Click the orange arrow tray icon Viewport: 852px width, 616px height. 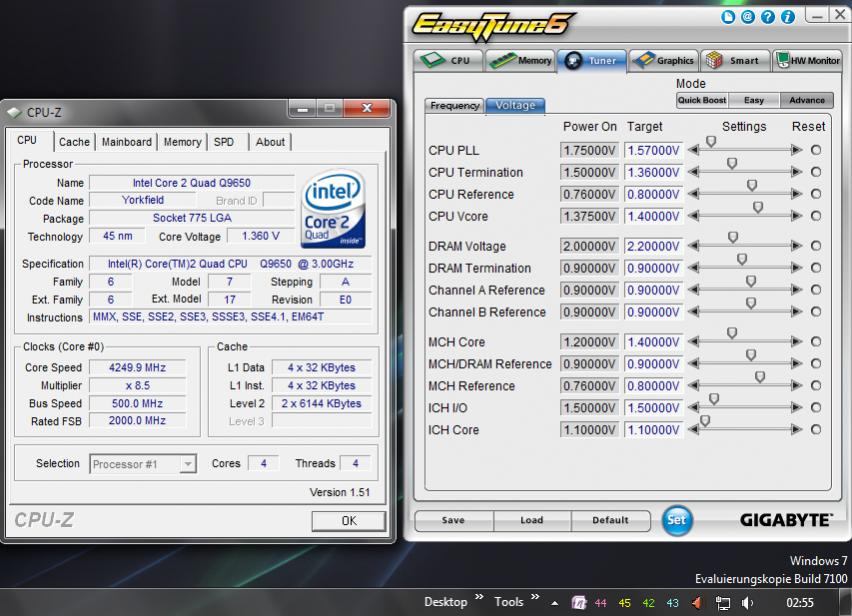[x=697, y=602]
